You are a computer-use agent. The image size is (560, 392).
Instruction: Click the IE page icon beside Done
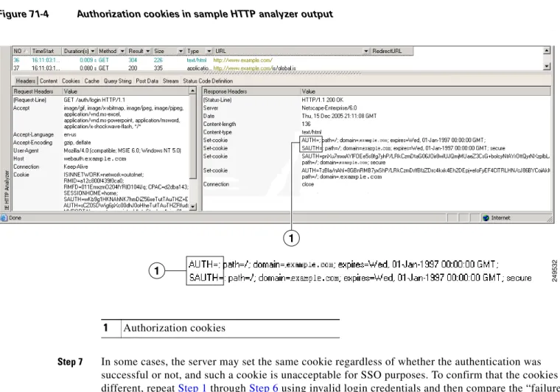point(4,218)
